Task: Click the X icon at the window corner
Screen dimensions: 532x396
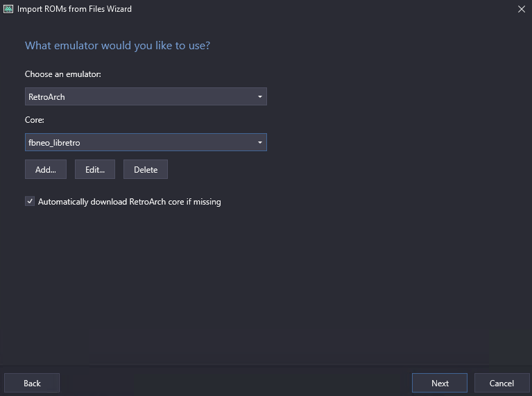Action: pos(522,9)
